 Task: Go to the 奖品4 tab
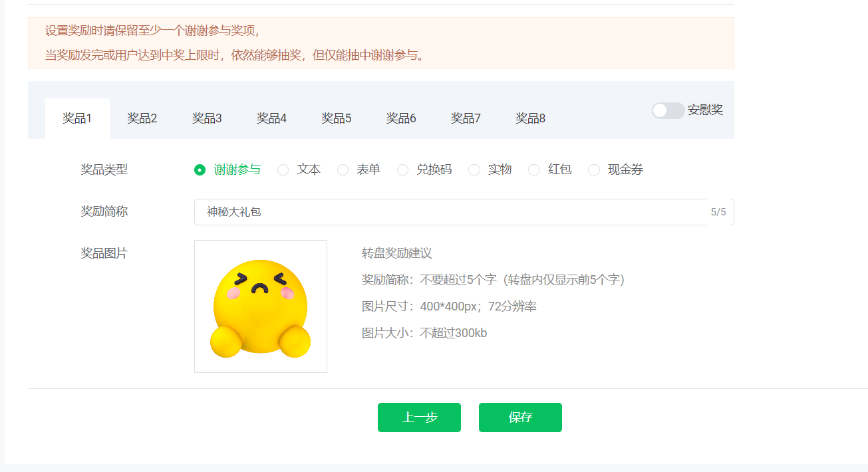point(271,118)
